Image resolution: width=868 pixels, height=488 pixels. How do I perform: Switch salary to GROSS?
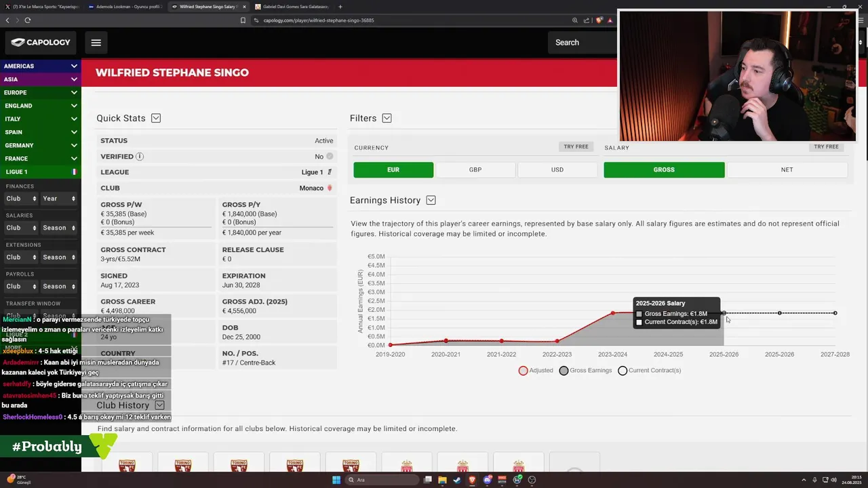click(664, 170)
